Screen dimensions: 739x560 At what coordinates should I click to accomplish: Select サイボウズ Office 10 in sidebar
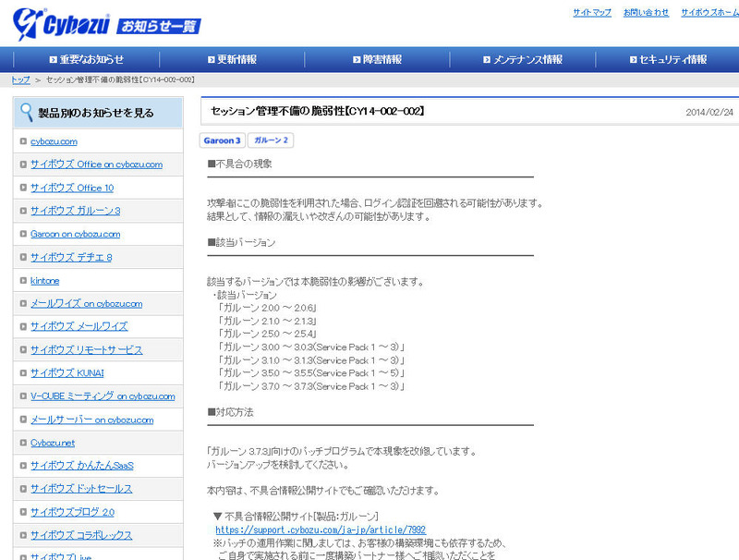tap(72, 188)
